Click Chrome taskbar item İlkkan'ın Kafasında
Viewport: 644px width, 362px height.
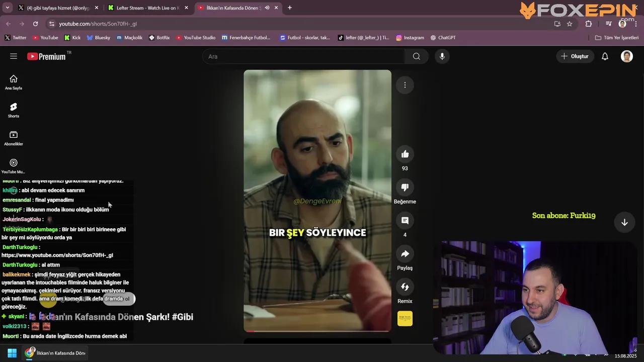[56, 353]
